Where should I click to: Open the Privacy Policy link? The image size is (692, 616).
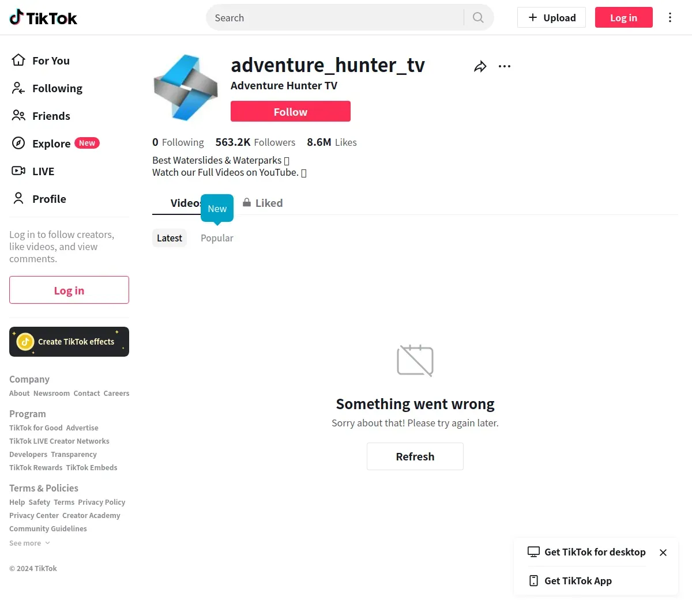(101, 502)
